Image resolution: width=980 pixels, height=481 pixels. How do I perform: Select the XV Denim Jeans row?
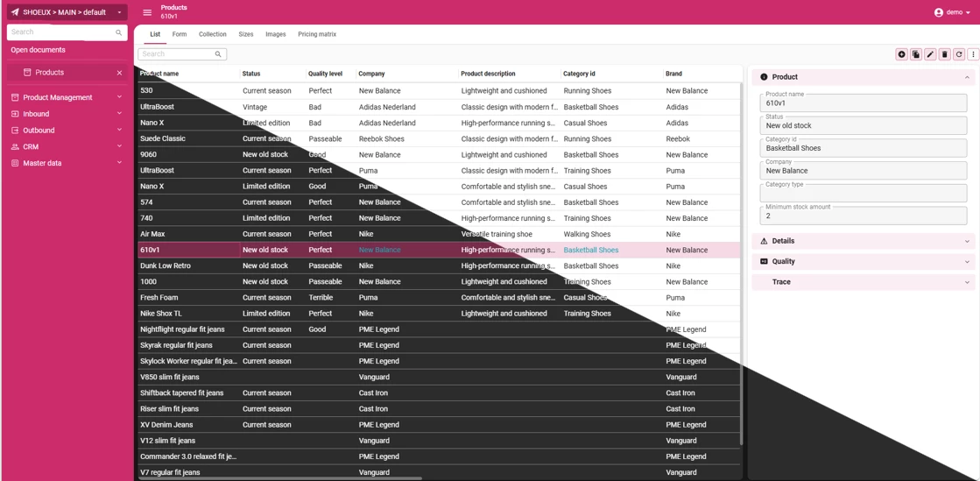tap(439, 425)
